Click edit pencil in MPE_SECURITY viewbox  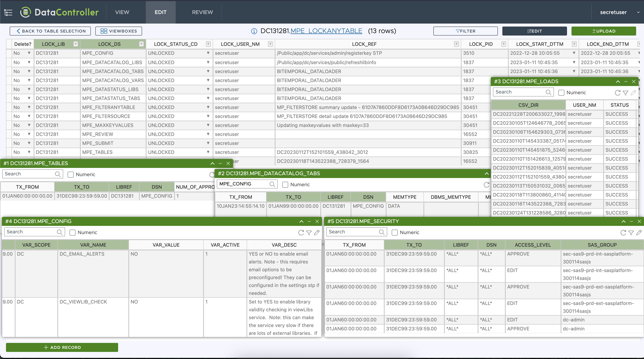(x=639, y=233)
